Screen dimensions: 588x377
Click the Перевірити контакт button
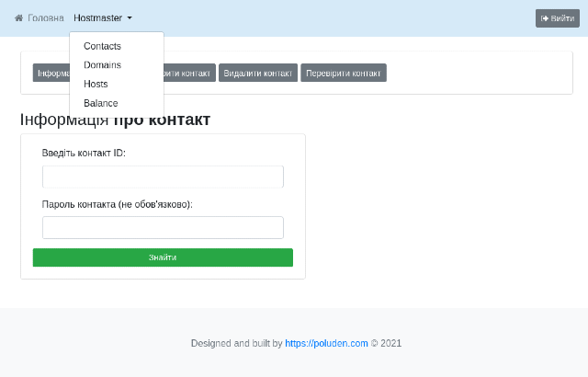pos(343,74)
